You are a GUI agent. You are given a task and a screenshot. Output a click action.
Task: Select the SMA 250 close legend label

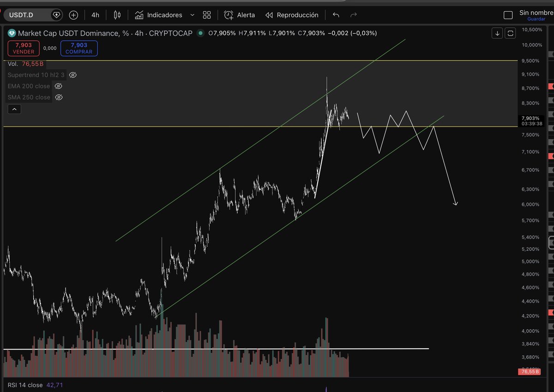coord(29,97)
